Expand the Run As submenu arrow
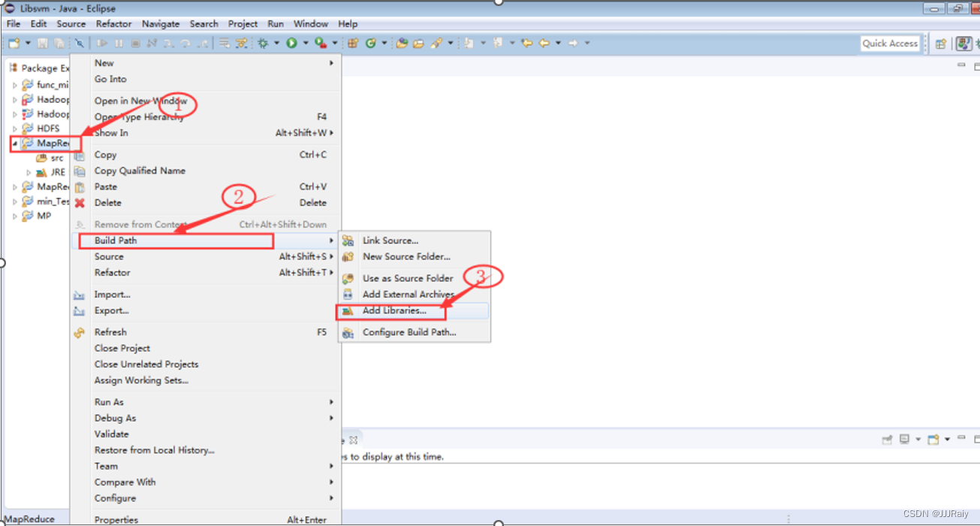The height and width of the screenshot is (526, 980). [330, 402]
